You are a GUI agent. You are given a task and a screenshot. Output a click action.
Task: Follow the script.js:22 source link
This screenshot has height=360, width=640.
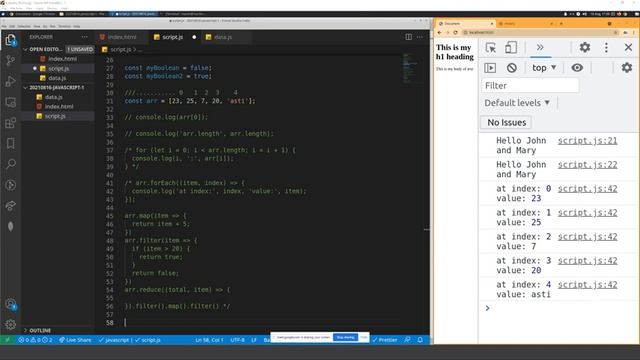(587, 165)
